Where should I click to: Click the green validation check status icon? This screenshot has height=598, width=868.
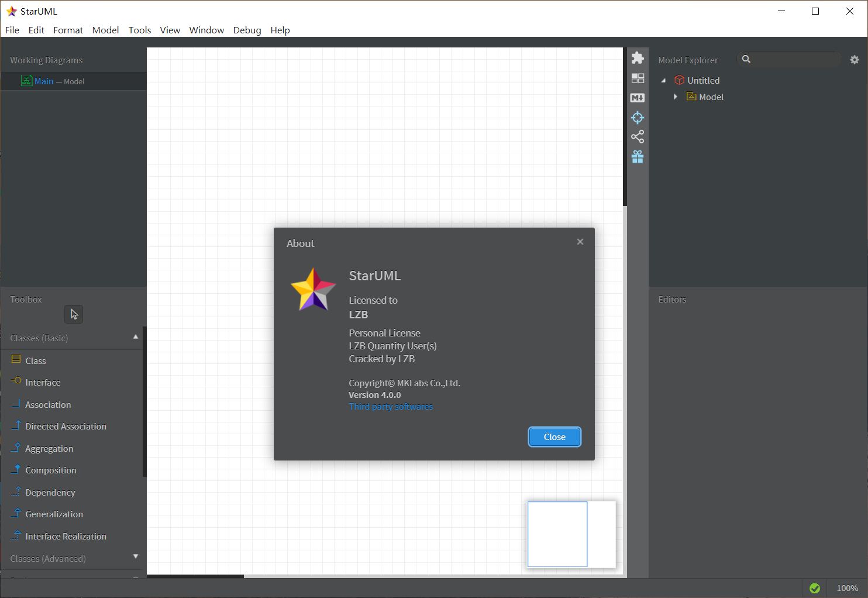(815, 588)
